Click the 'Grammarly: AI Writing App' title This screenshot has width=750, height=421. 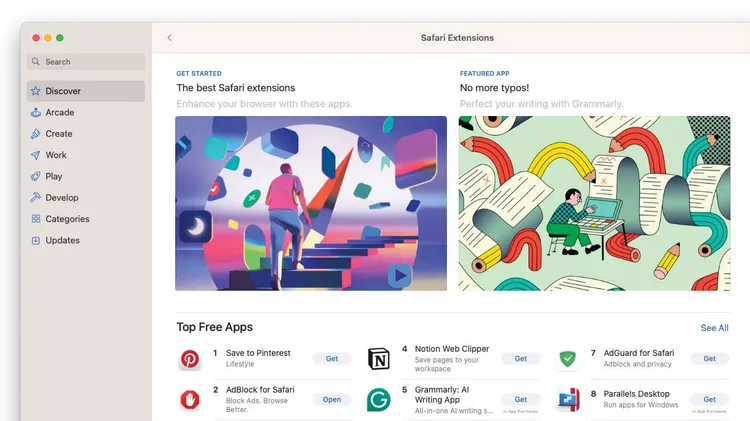tap(442, 395)
